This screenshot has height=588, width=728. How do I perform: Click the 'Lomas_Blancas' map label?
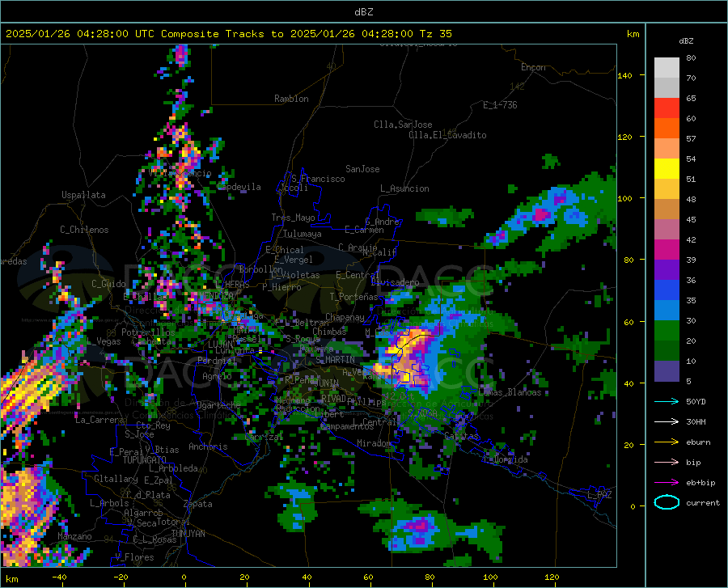click(510, 392)
